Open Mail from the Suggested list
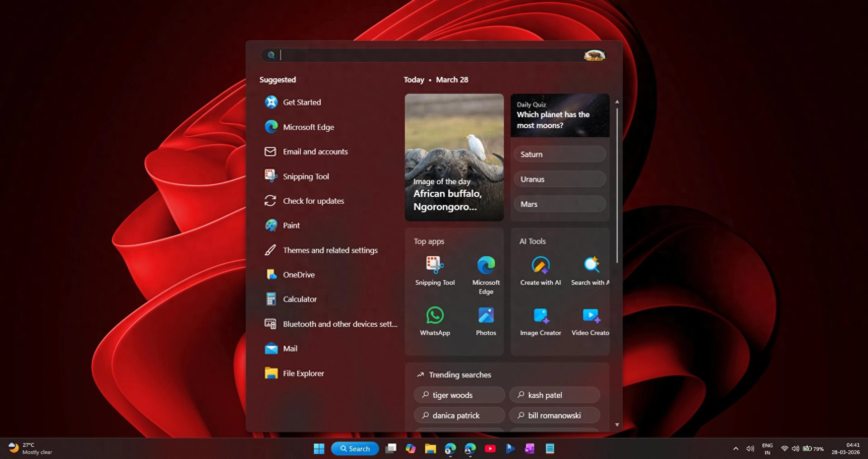The image size is (868, 459). tap(290, 349)
